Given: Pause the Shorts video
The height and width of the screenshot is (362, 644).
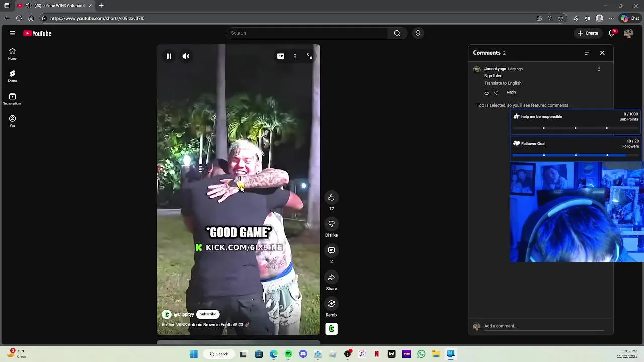Looking at the screenshot, I should 169,56.
